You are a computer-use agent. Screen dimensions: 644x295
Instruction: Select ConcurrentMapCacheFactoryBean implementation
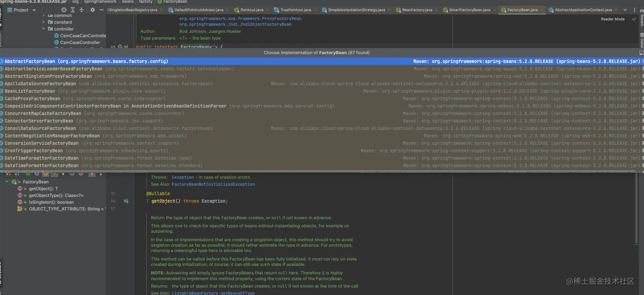322,114
